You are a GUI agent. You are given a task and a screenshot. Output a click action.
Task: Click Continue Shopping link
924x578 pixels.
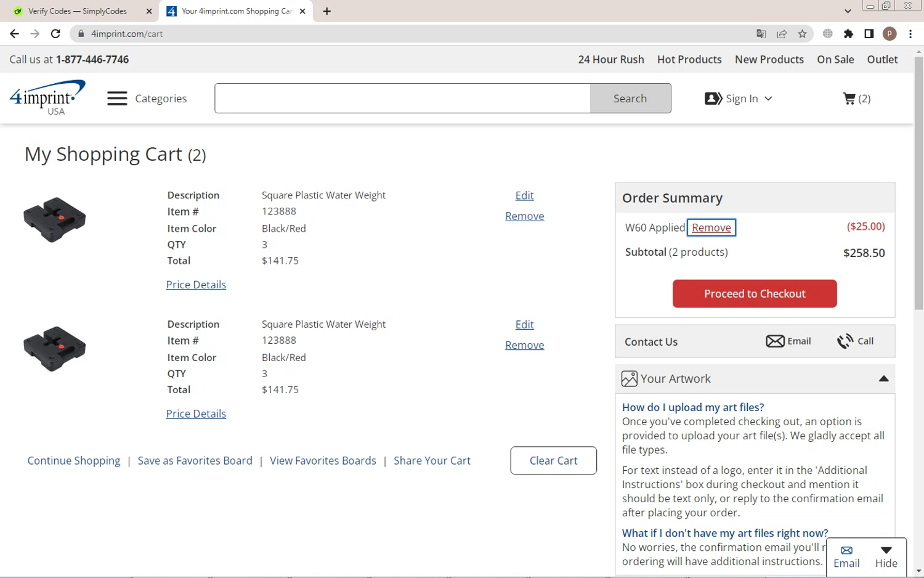click(x=74, y=461)
